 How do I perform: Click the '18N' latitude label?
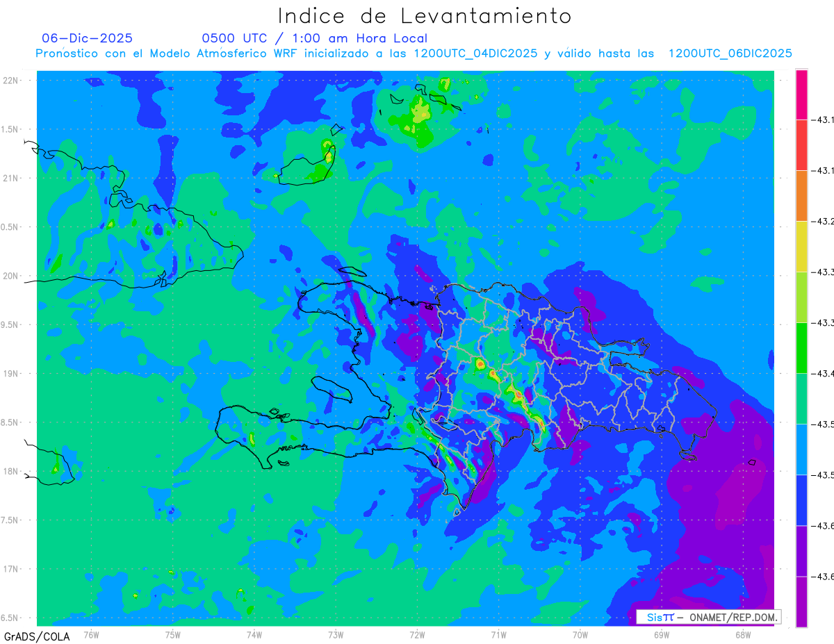click(10, 472)
